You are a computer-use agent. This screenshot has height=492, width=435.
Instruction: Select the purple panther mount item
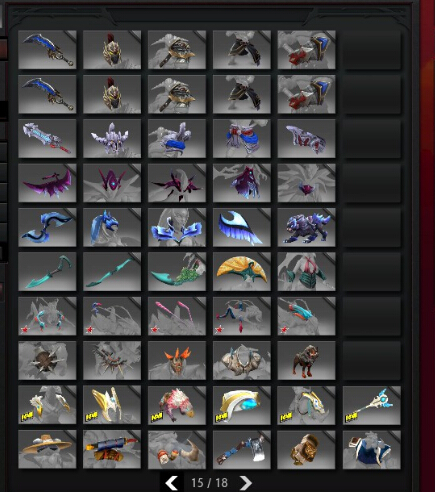(x=306, y=227)
